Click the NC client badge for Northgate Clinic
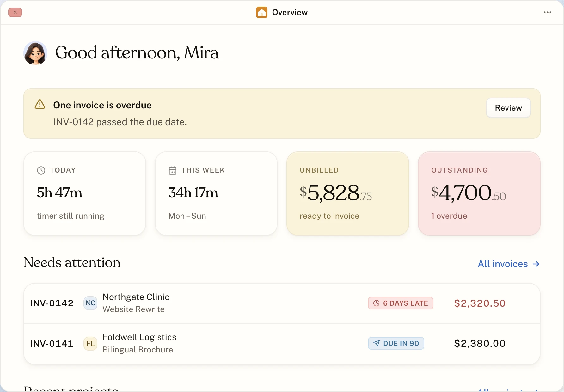This screenshot has height=392, width=564. [90, 303]
